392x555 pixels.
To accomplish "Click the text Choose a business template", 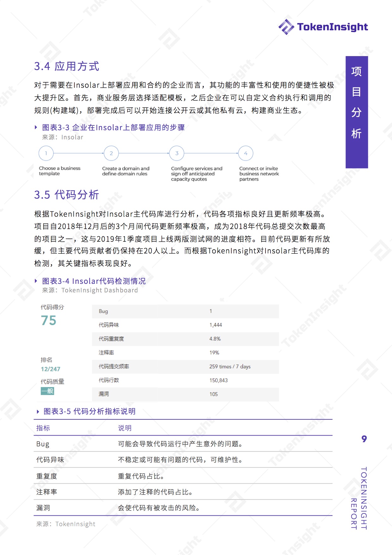I will pyautogui.click(x=60, y=171).
